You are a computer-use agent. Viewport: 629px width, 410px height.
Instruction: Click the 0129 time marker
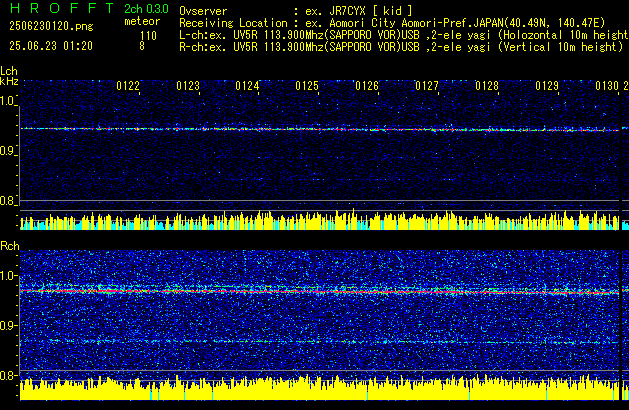547,86
